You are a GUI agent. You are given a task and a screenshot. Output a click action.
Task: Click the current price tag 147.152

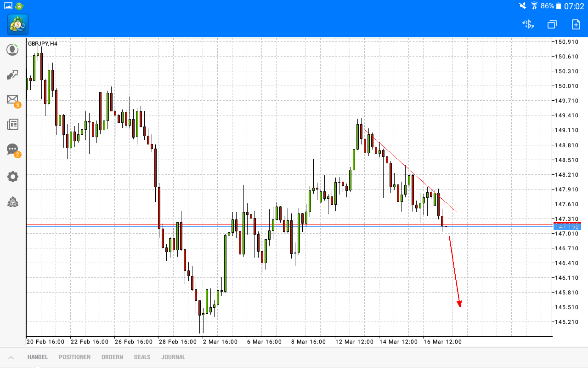click(x=568, y=226)
